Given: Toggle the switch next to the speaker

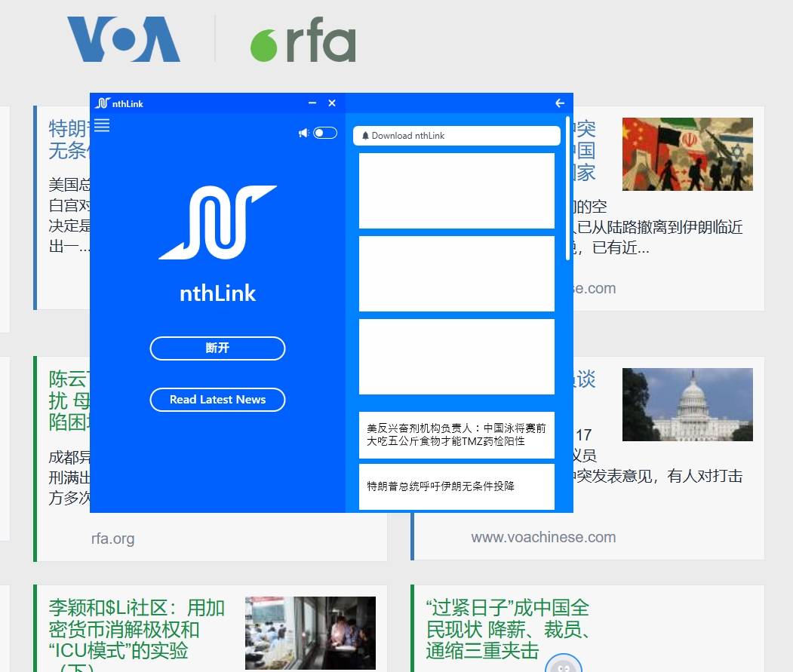Looking at the screenshot, I should pyautogui.click(x=325, y=133).
